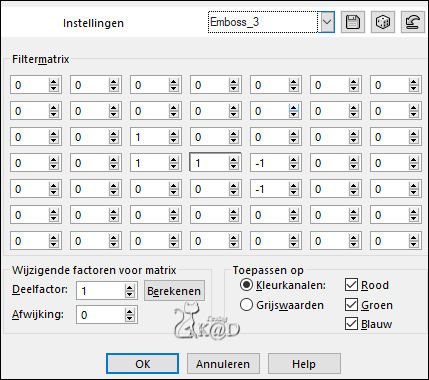Viewport: 429px width, 380px height.
Task: Click row 3 column 5 matrix cell
Action: pyautogui.click(x=270, y=137)
